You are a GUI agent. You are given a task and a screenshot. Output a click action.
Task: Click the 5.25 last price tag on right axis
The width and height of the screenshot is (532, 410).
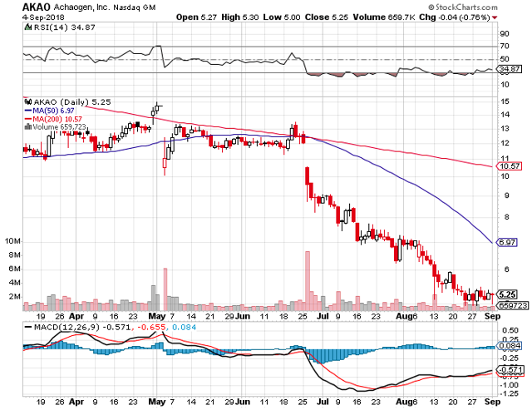pyautogui.click(x=507, y=294)
